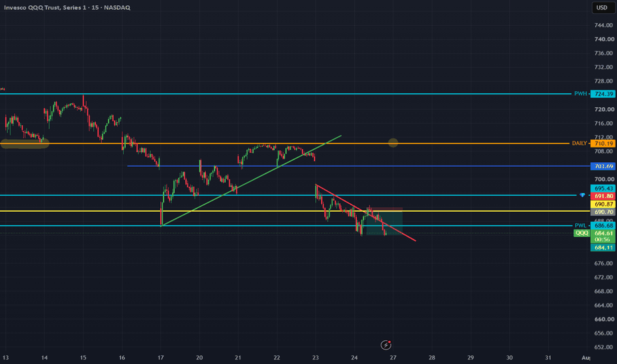The image size is (617, 364).
Task: Select the blue 703.69 price label
Action: point(602,167)
